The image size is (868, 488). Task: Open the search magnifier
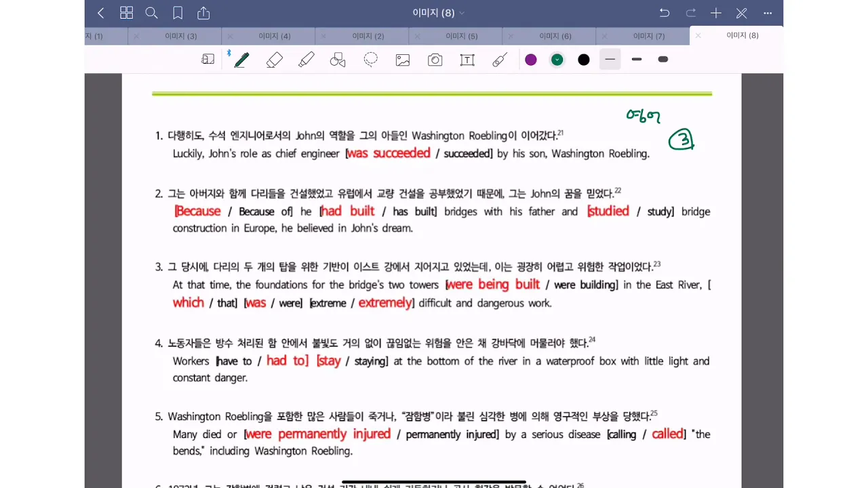pyautogui.click(x=152, y=13)
